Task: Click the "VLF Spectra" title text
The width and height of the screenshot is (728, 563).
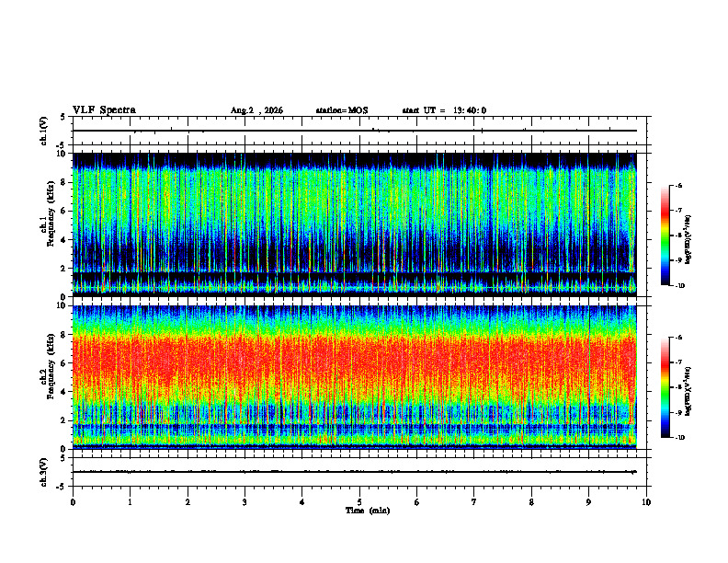Action: pos(104,110)
